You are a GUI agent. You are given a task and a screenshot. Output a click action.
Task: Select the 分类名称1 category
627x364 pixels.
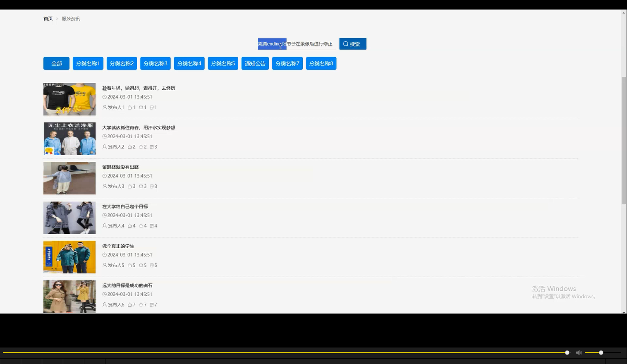88,63
